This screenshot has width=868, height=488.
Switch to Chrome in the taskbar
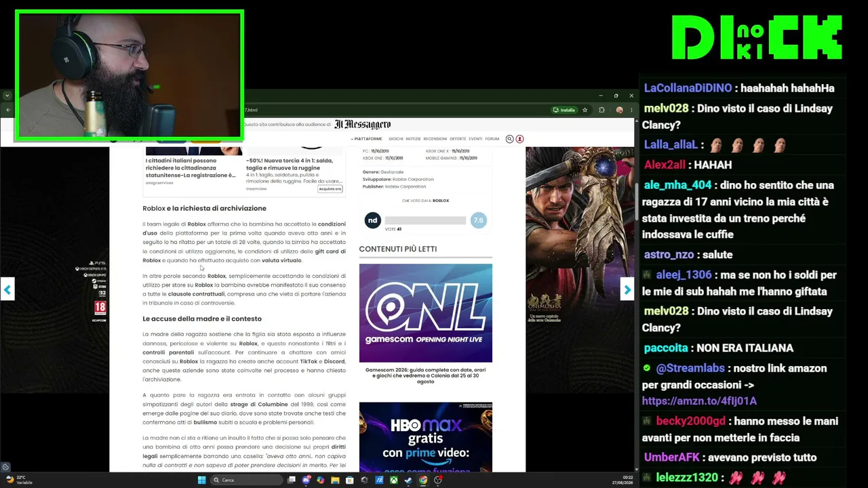point(423,480)
